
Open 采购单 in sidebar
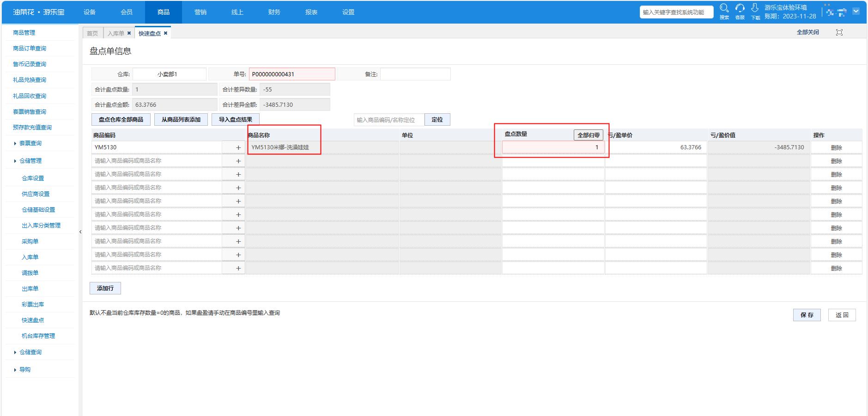[30, 241]
